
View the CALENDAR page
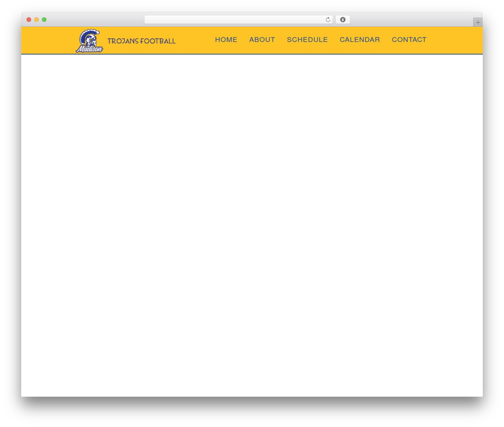click(359, 40)
